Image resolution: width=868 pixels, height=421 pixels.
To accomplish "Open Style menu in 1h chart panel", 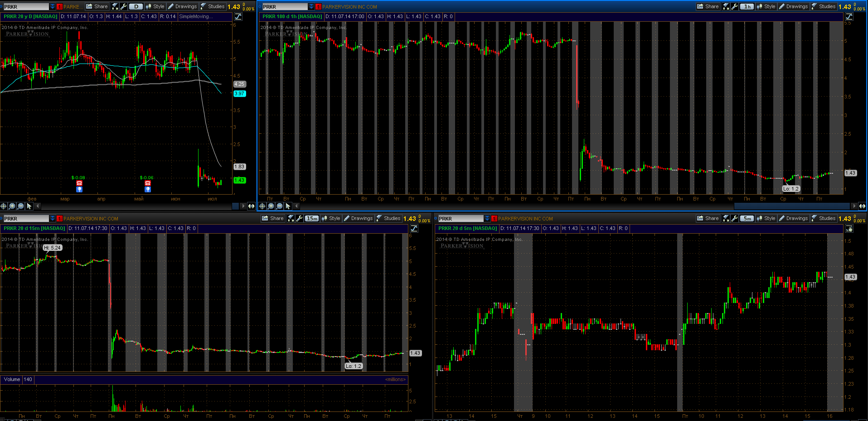I will coord(766,6).
